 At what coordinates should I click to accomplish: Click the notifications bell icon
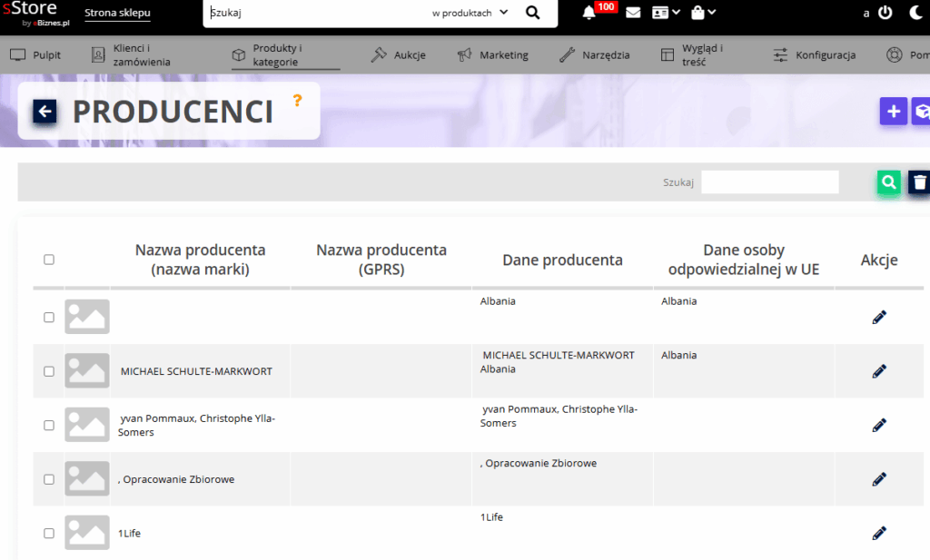tap(589, 13)
